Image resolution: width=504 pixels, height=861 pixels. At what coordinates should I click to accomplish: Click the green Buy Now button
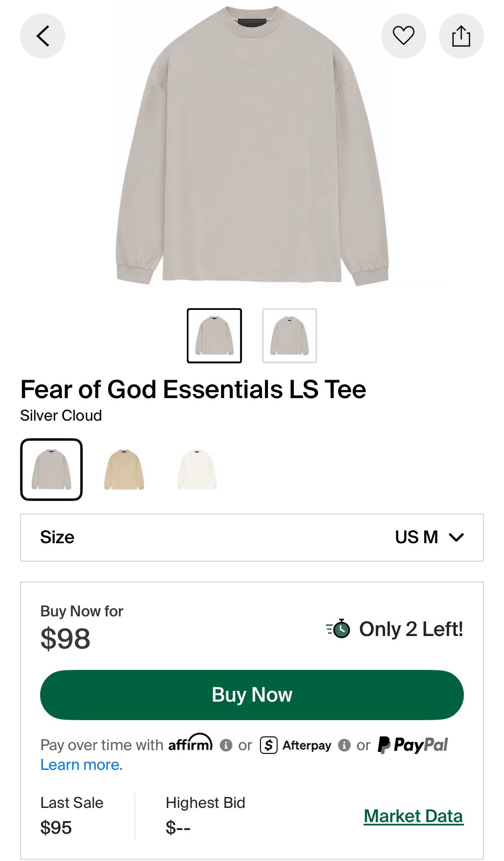252,695
